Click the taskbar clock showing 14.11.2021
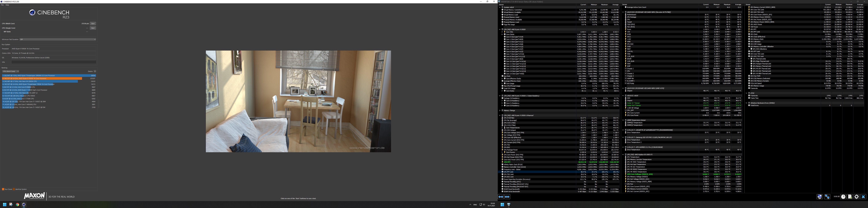This screenshot has width=868, height=208. [492, 205]
